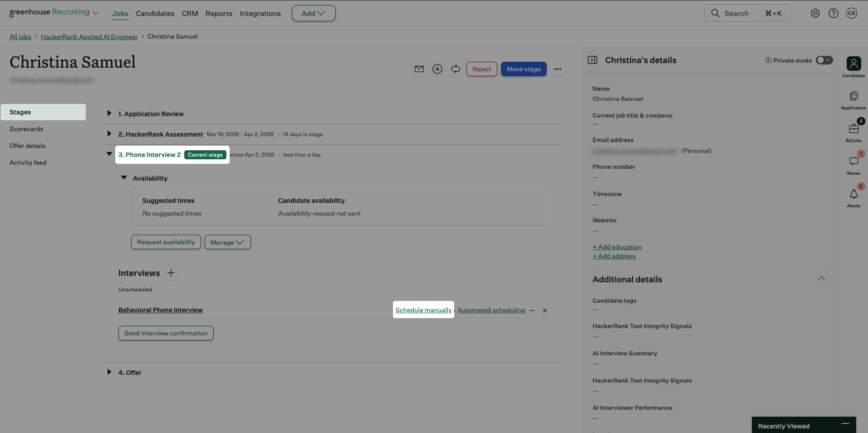The image size is (868, 433).
Task: Open the product switcher chevron beside Recruiting
Action: [x=96, y=13]
